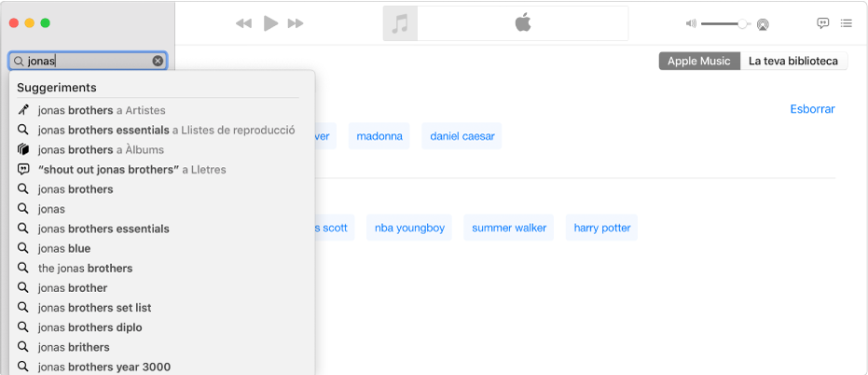The width and height of the screenshot is (868, 375).
Task: Choose jonas brothers a Àlbums suggestion
Action: pyautogui.click(x=101, y=149)
